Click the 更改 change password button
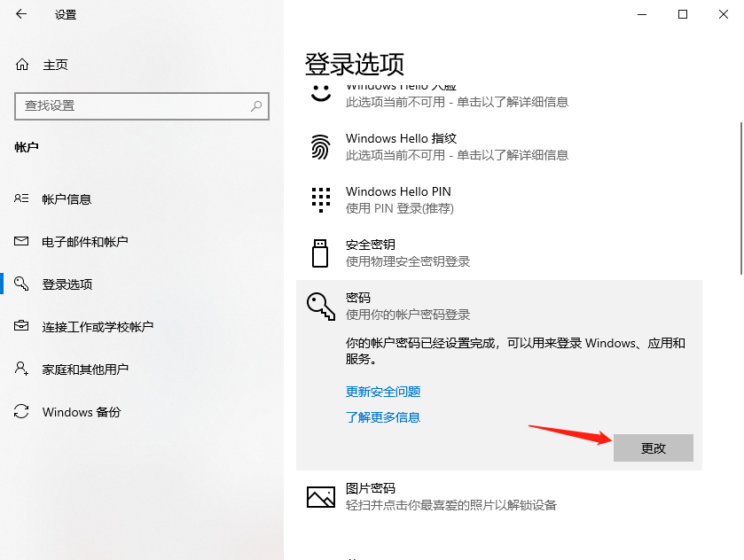Viewport: 744px width, 560px height. 654,448
